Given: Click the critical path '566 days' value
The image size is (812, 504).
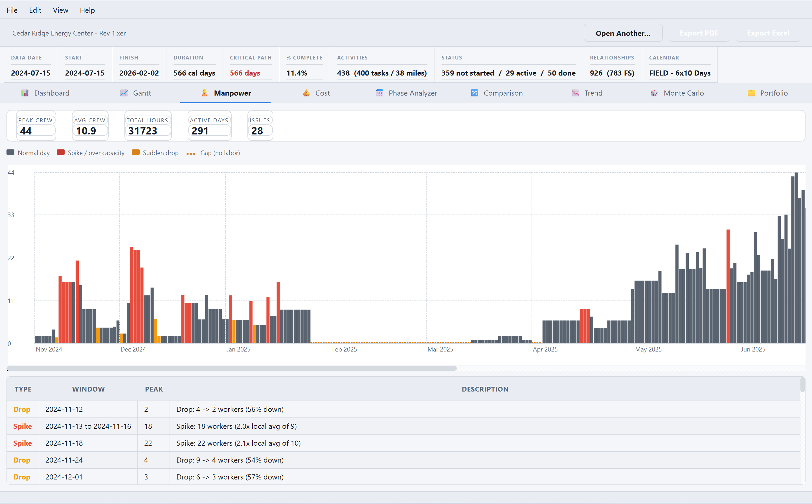Looking at the screenshot, I should pyautogui.click(x=245, y=73).
